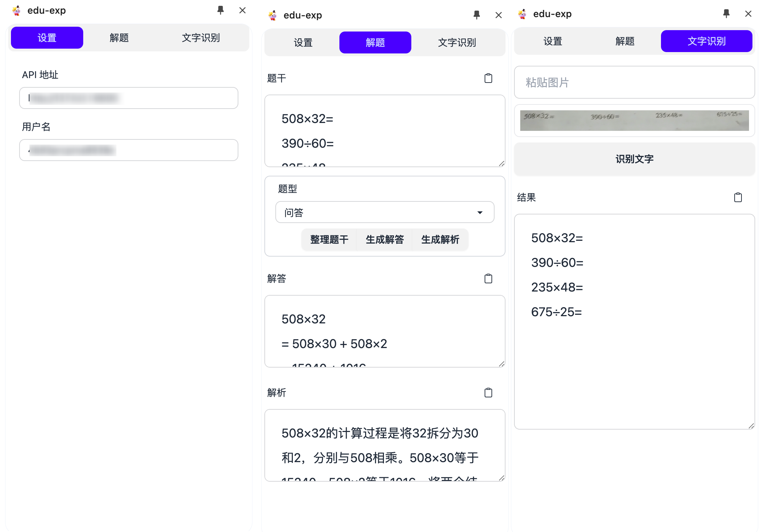Viewport: 761px width, 532px height.
Task: Click the 生成解答 button
Action: pos(385,239)
